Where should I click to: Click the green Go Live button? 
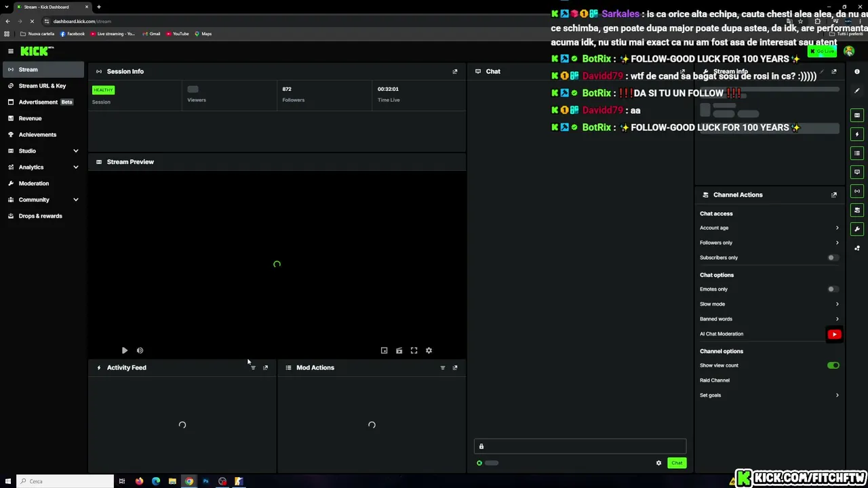coord(823,52)
